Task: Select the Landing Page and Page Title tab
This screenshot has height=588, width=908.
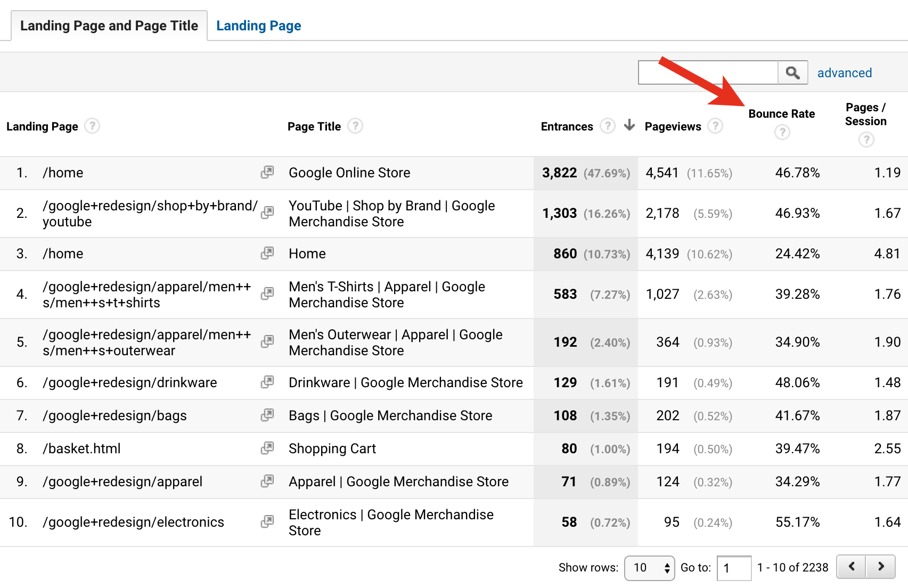Action: pyautogui.click(x=108, y=25)
